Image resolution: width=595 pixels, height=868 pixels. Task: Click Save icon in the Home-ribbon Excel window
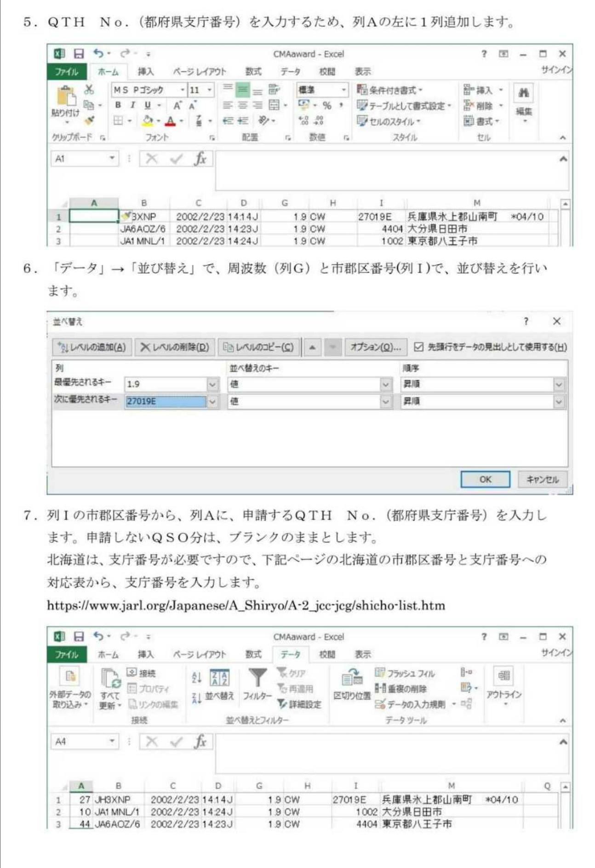pyautogui.click(x=79, y=54)
